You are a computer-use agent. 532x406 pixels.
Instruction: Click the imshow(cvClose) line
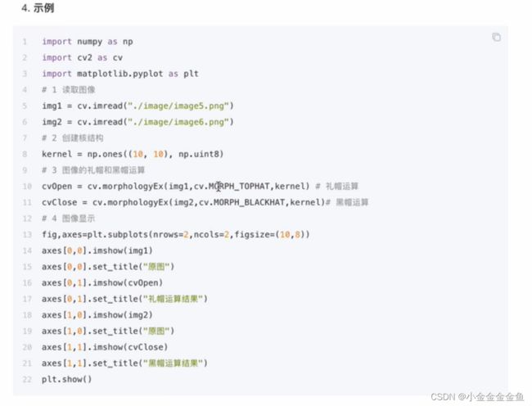coord(105,347)
